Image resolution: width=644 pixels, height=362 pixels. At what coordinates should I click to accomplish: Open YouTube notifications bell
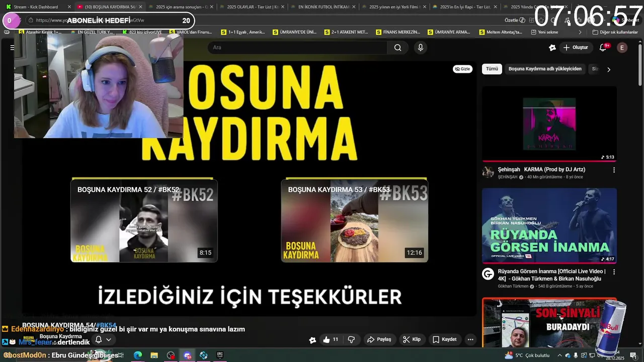(x=603, y=48)
